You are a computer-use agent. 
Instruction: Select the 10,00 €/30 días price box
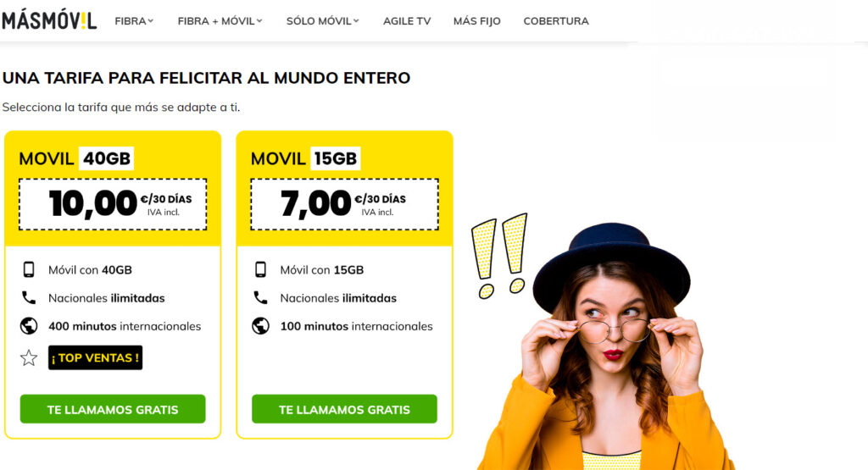(x=113, y=204)
